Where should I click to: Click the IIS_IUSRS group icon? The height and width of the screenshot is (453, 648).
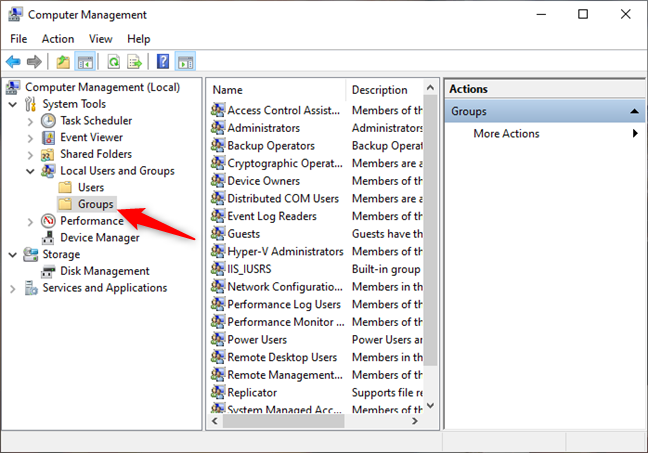218,269
